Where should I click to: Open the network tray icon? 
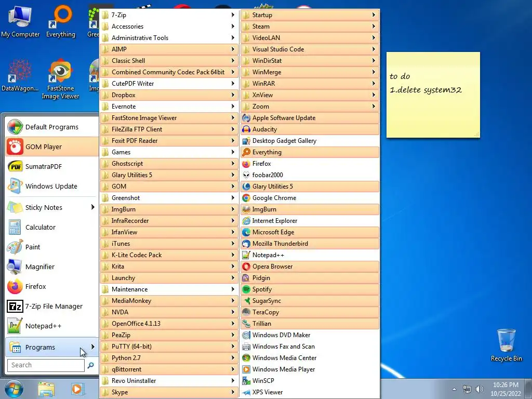[467, 389]
